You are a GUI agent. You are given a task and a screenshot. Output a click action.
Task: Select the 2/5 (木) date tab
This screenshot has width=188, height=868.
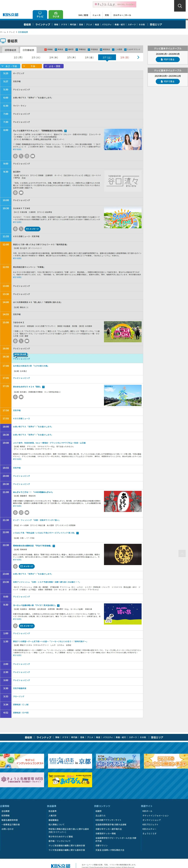point(71,58)
